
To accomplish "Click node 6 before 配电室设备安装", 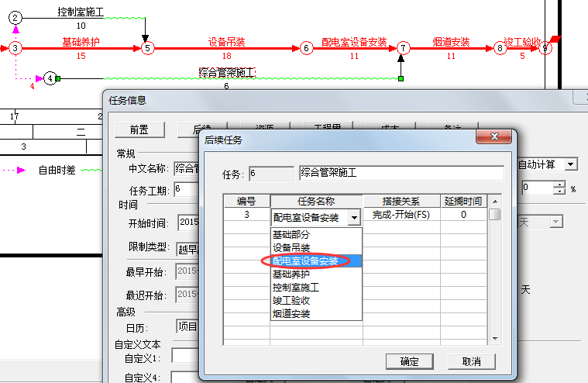I will point(307,48).
